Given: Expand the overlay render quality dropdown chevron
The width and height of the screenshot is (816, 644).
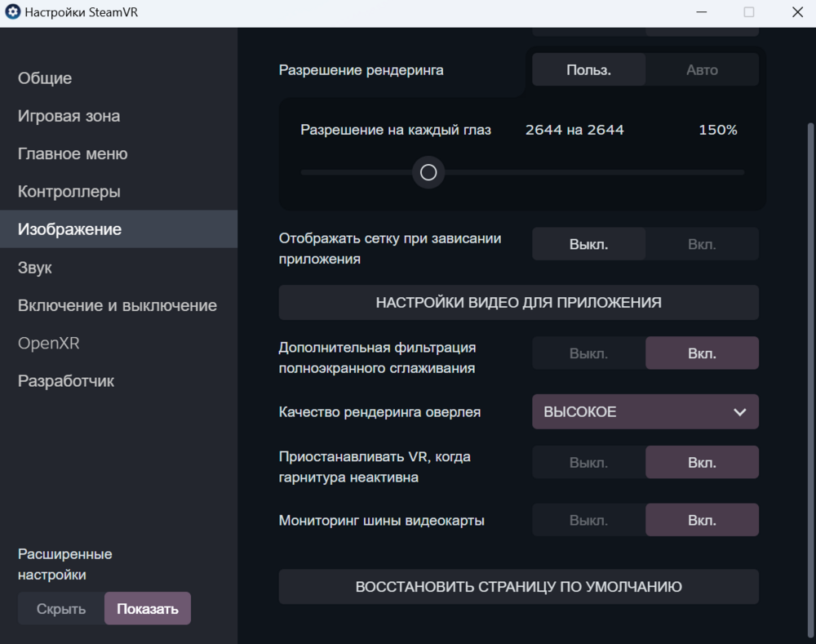Looking at the screenshot, I should (x=739, y=412).
